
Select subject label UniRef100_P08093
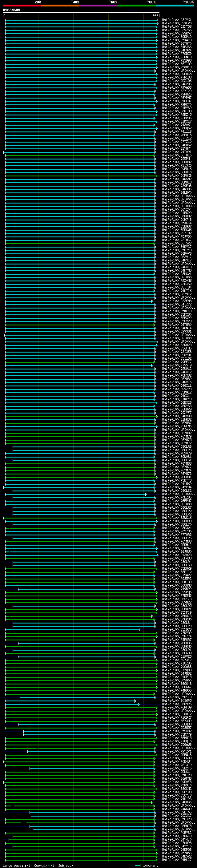click(x=176, y=521)
